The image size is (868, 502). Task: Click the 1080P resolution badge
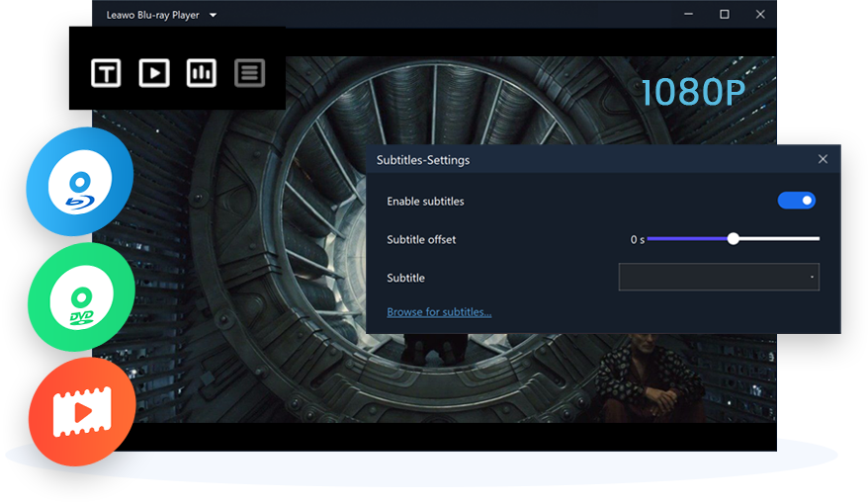(x=692, y=93)
